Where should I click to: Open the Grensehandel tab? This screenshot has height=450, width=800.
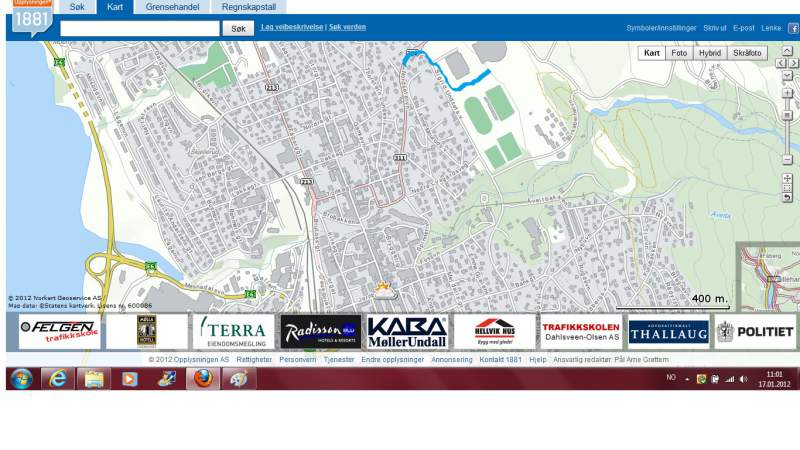point(172,7)
